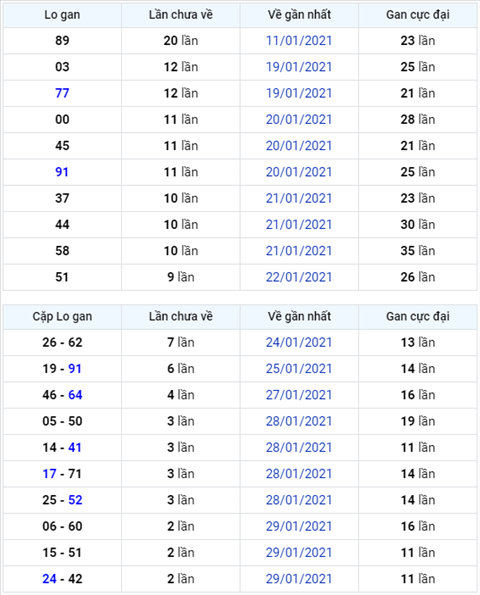
Task: Select '21 lần' in row 77
Action: [x=418, y=93]
